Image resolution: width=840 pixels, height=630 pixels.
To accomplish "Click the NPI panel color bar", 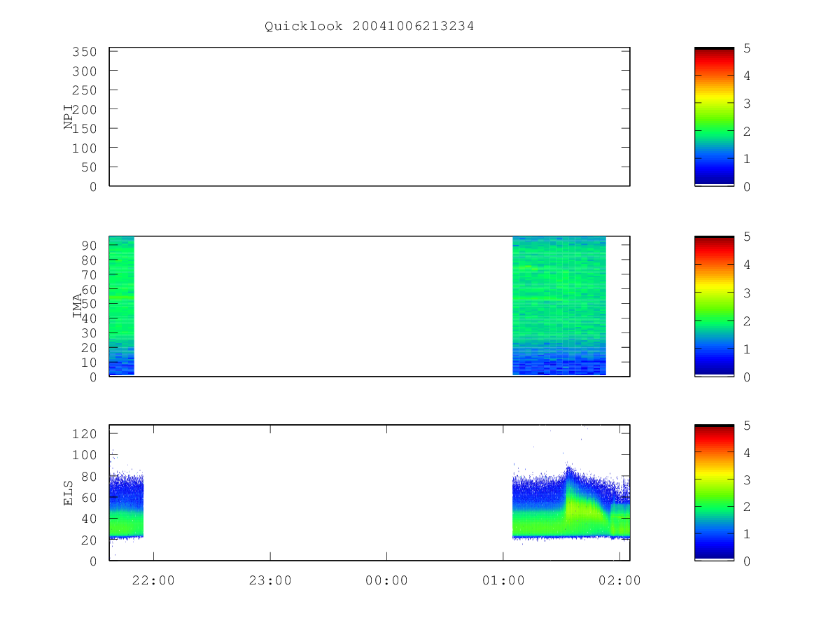I will (x=714, y=116).
